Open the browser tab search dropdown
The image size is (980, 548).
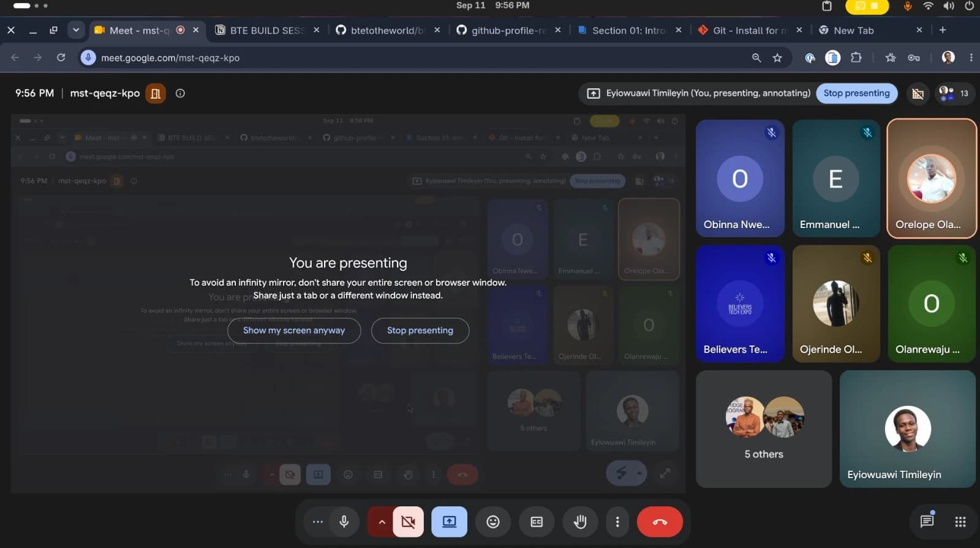[x=76, y=29]
